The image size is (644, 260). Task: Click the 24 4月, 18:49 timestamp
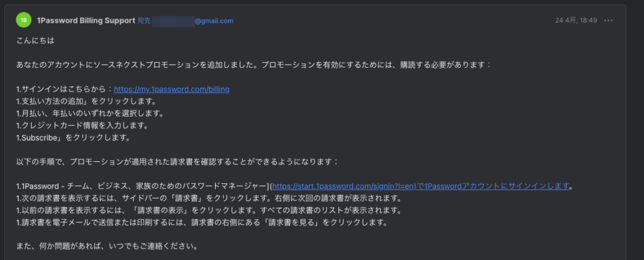pos(576,21)
